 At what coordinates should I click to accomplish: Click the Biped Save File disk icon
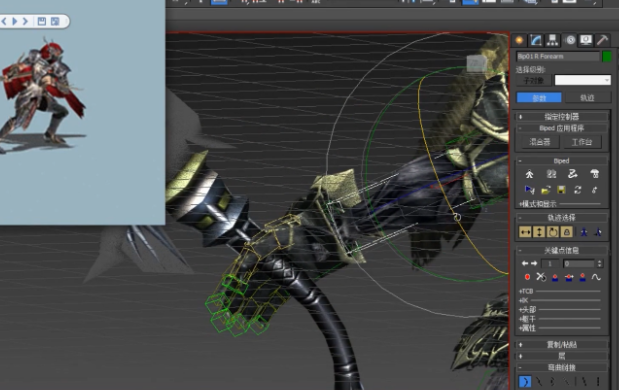(561, 190)
